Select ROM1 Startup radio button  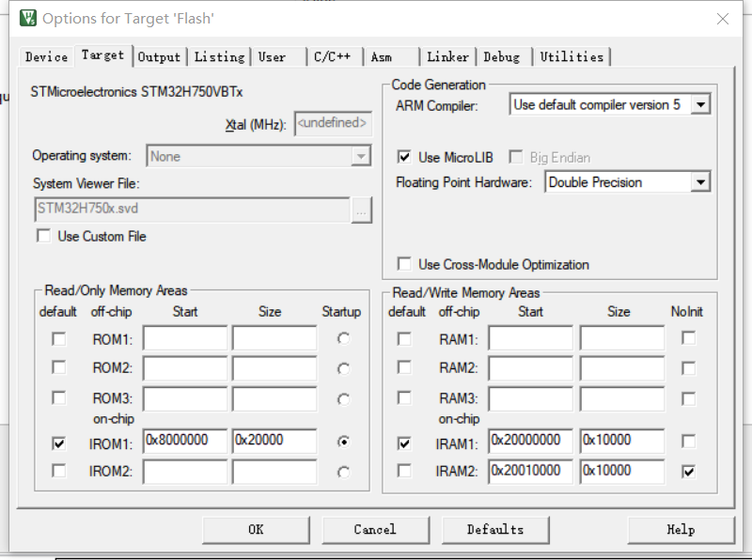[x=343, y=339]
